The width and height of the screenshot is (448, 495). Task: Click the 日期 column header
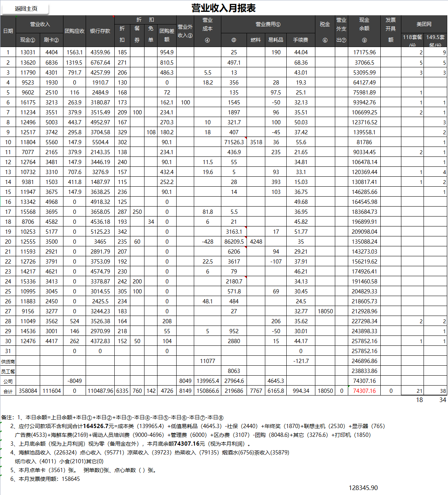click(x=8, y=31)
